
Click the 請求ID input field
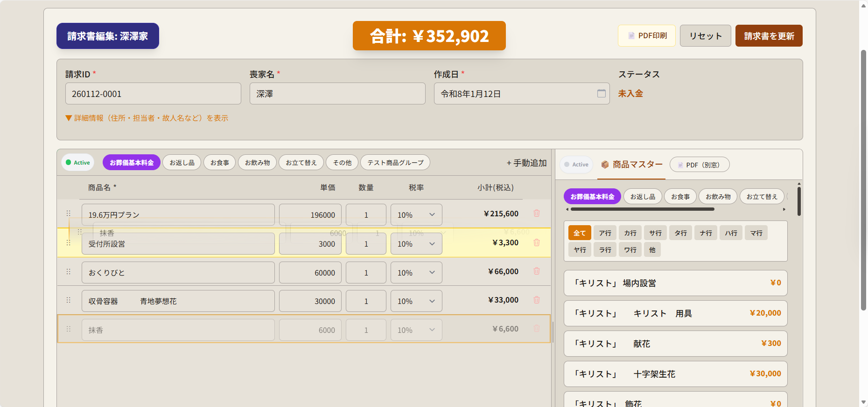[153, 94]
